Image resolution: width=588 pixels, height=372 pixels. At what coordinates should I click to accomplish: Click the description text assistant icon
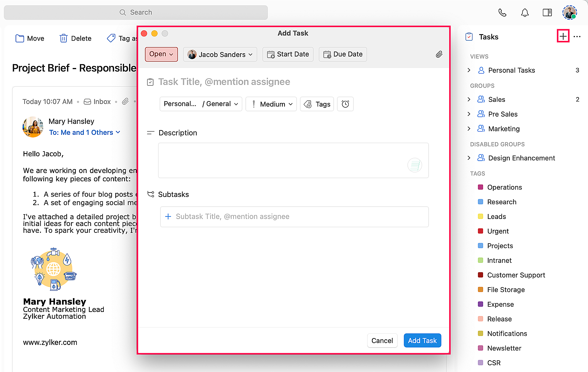pos(415,165)
